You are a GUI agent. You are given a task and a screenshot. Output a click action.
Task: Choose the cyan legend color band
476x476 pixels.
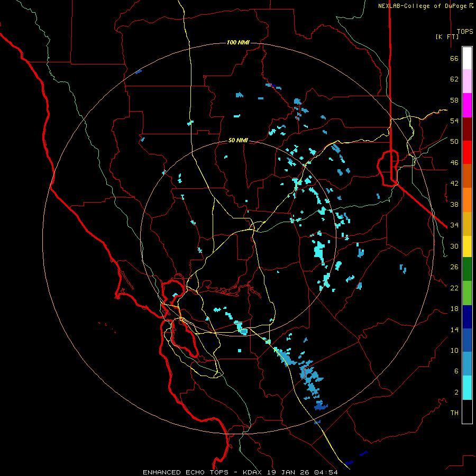467,388
